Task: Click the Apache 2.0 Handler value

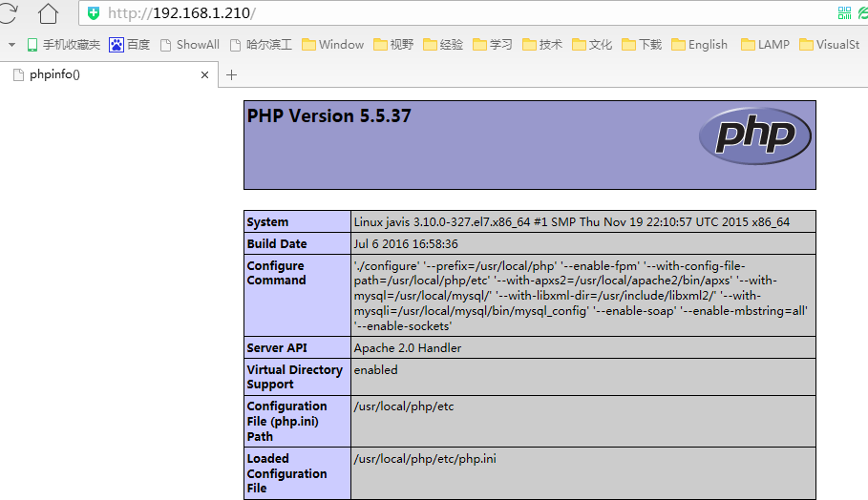Action: tap(408, 348)
